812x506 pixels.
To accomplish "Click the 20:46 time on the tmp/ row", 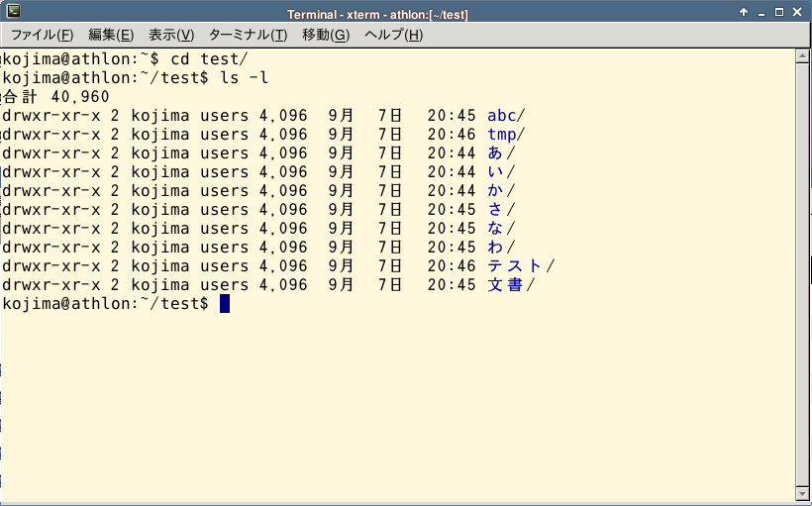I will tap(452, 135).
